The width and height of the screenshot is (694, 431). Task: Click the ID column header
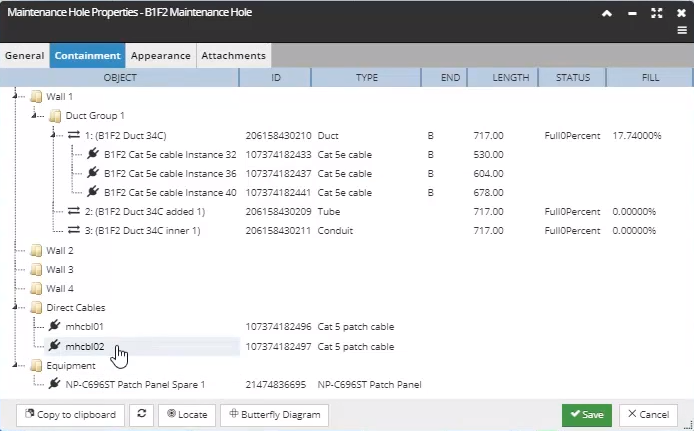pos(276,78)
